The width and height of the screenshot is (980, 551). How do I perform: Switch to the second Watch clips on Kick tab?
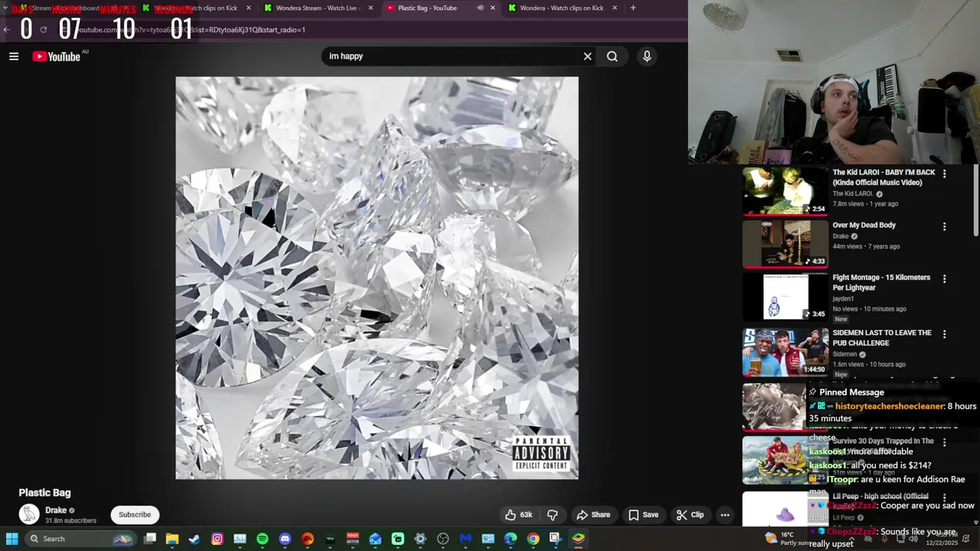tap(196, 8)
